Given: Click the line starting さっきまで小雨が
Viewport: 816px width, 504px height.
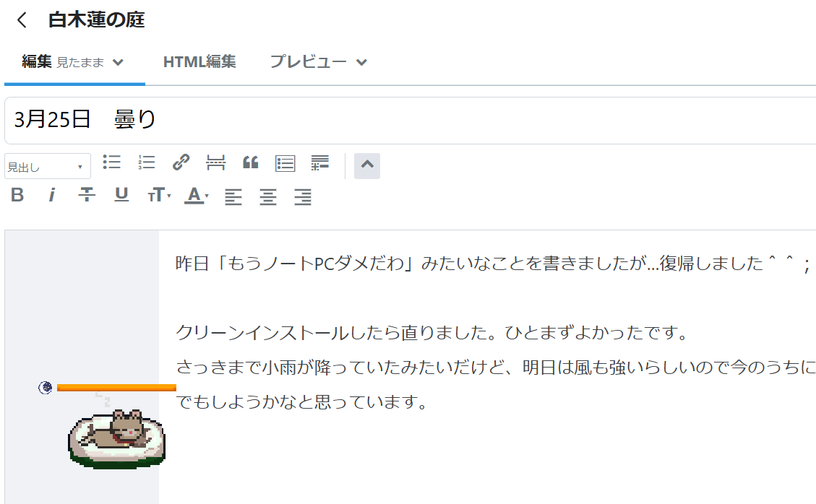Looking at the screenshot, I should (x=495, y=368).
